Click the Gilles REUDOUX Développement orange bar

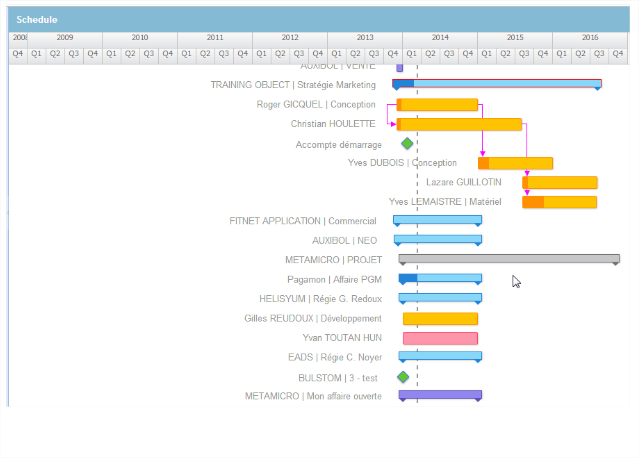[440, 318]
